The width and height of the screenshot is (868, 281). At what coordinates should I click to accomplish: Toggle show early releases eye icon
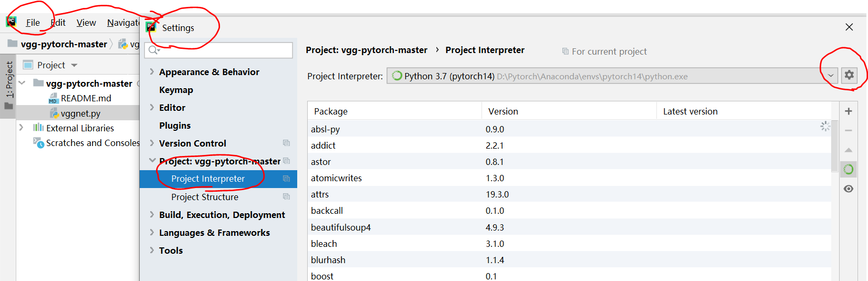[849, 189]
